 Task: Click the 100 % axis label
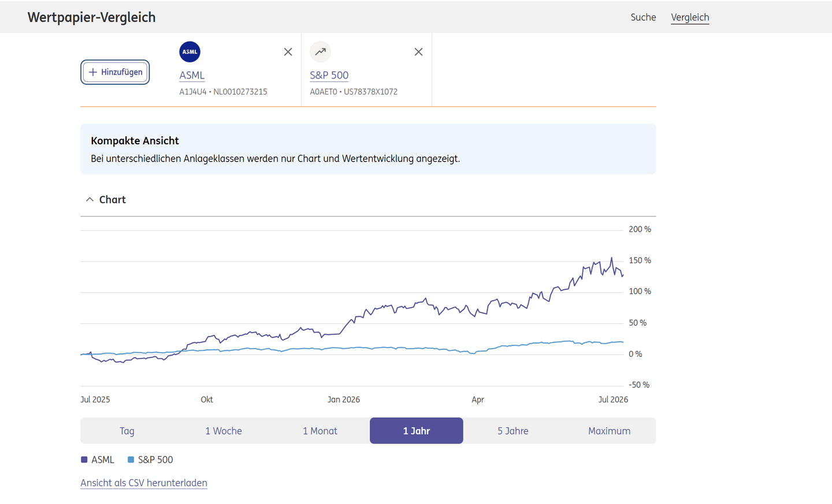coord(640,291)
